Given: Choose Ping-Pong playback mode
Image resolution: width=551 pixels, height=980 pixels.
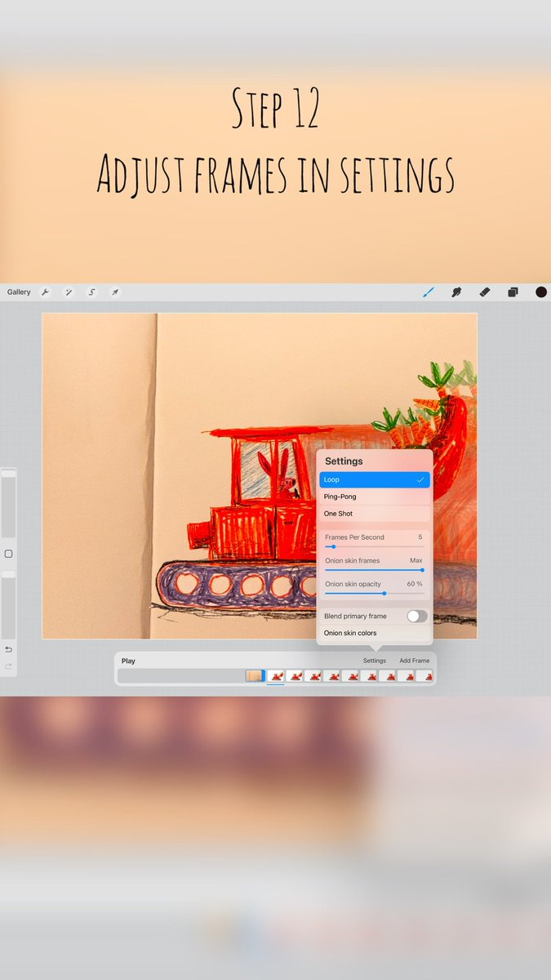Looking at the screenshot, I should coord(375,497).
